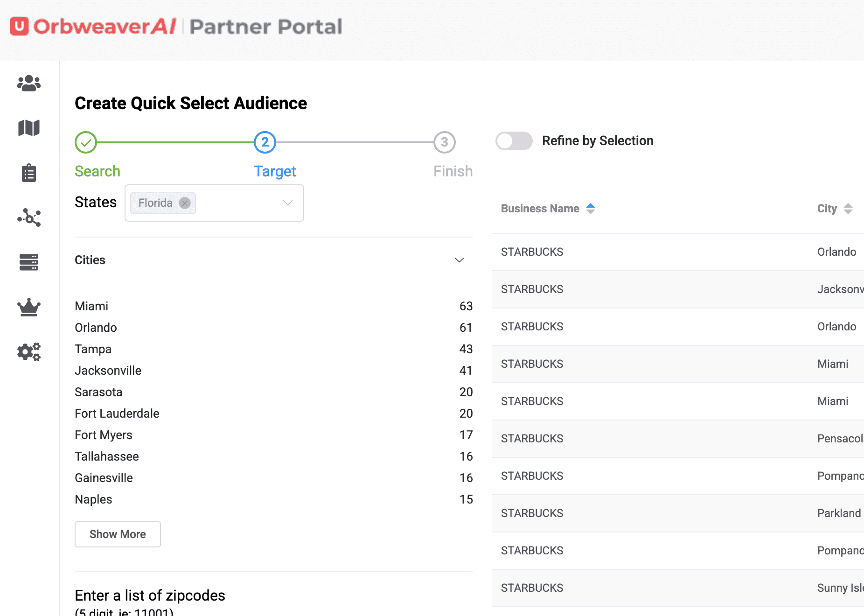Remove the Florida state tag
The width and height of the screenshot is (864, 616).
(185, 203)
